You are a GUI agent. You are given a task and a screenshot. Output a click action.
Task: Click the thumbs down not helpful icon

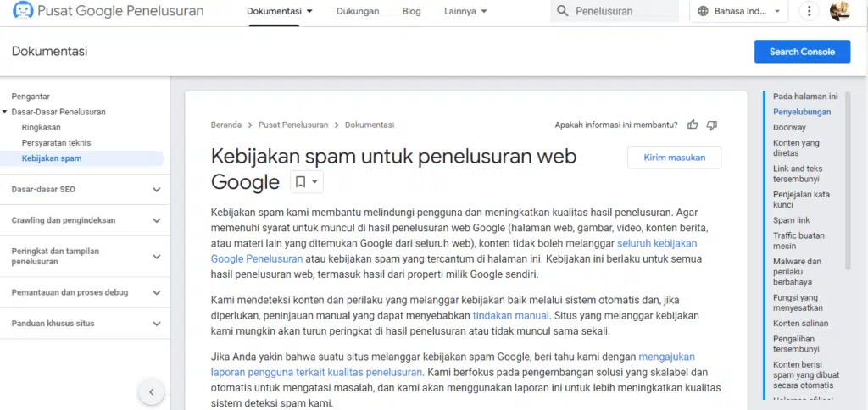point(712,125)
